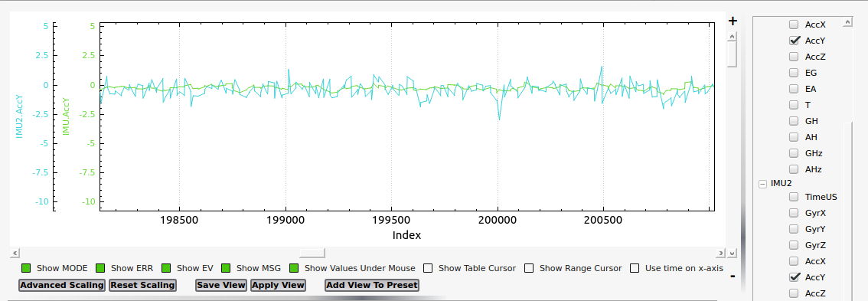Check GyrY under IMU2

click(x=794, y=229)
